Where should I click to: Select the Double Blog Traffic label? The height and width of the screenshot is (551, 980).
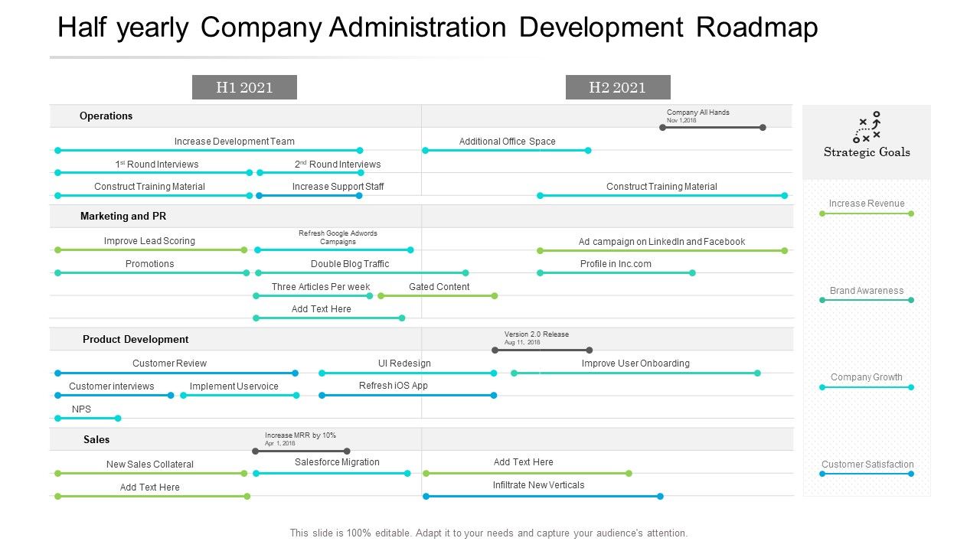pos(350,264)
